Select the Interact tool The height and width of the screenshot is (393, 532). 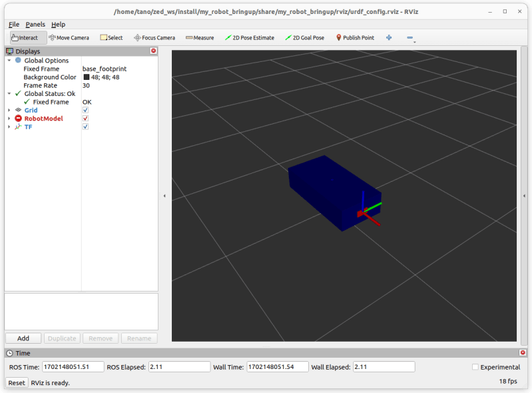(x=28, y=38)
